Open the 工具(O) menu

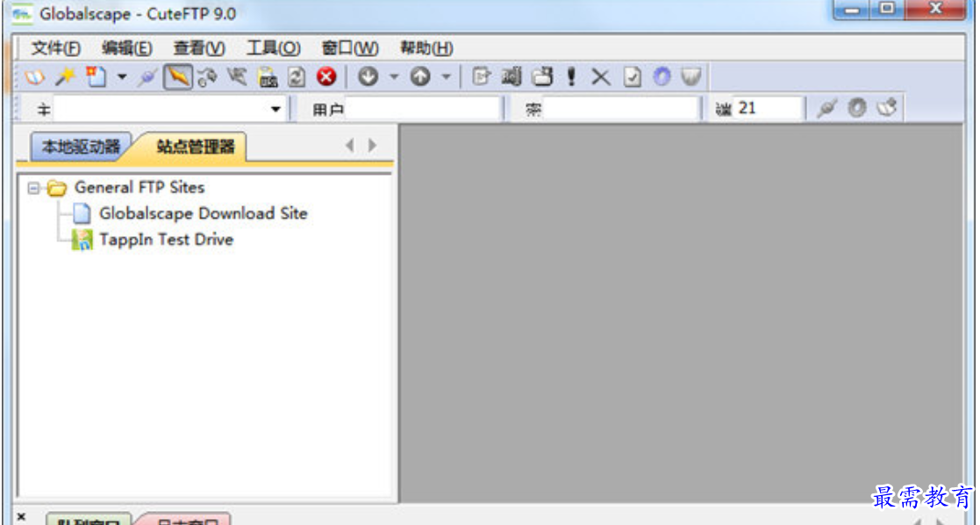[273, 48]
